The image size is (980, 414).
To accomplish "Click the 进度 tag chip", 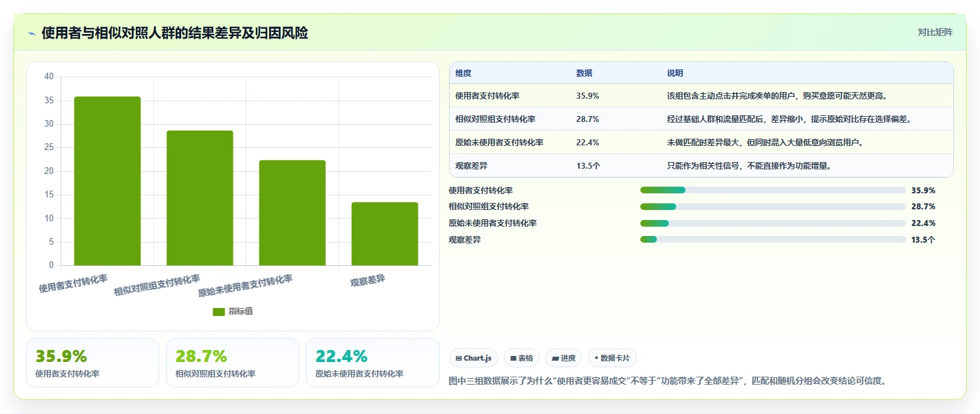I will 563,358.
